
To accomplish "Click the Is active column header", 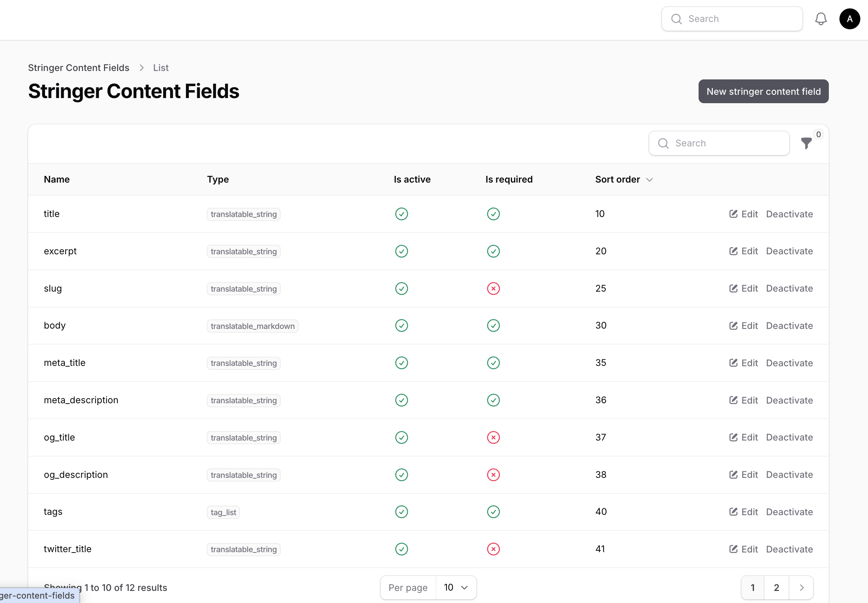I will tap(412, 179).
